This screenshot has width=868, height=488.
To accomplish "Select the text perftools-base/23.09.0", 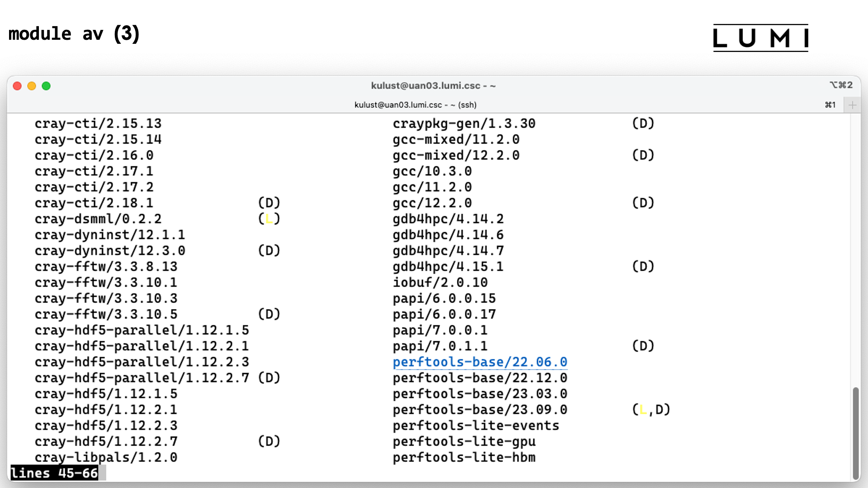I will coord(480,410).
